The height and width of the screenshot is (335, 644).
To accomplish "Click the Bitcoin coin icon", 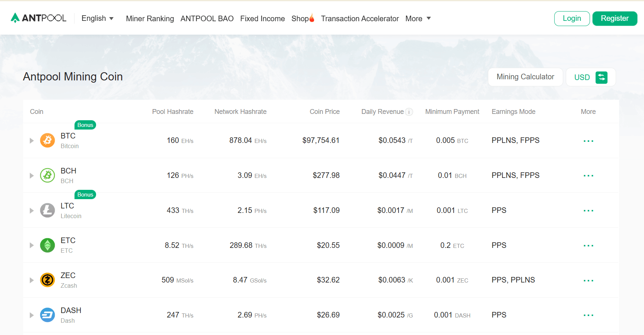I will (47, 140).
